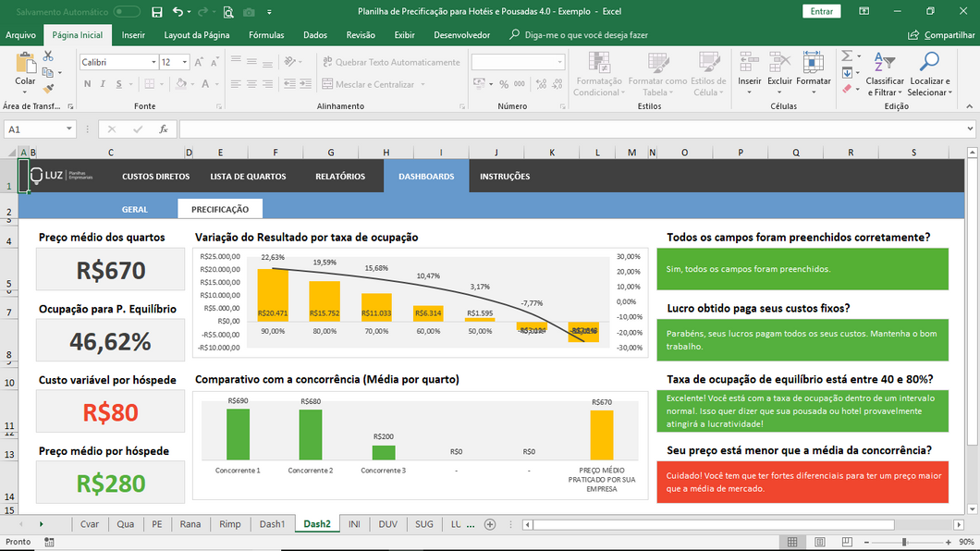Click the Print Preview icon in title bar

click(x=227, y=12)
